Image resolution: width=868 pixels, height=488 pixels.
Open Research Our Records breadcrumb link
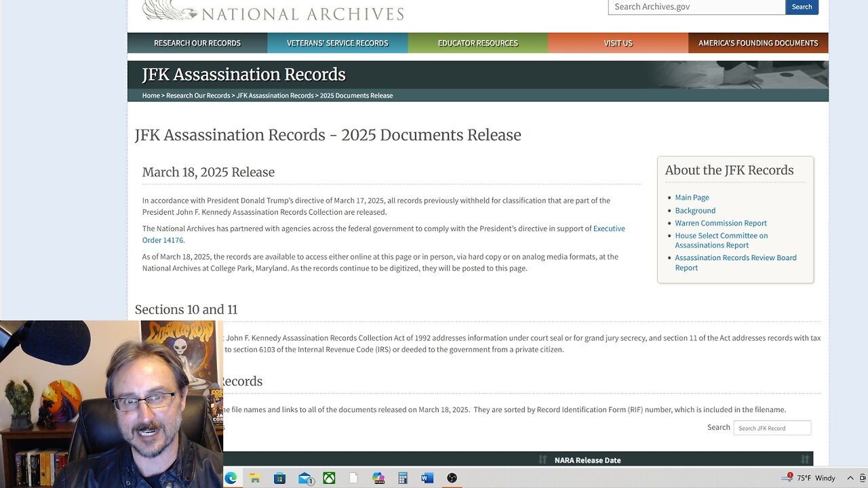198,96
